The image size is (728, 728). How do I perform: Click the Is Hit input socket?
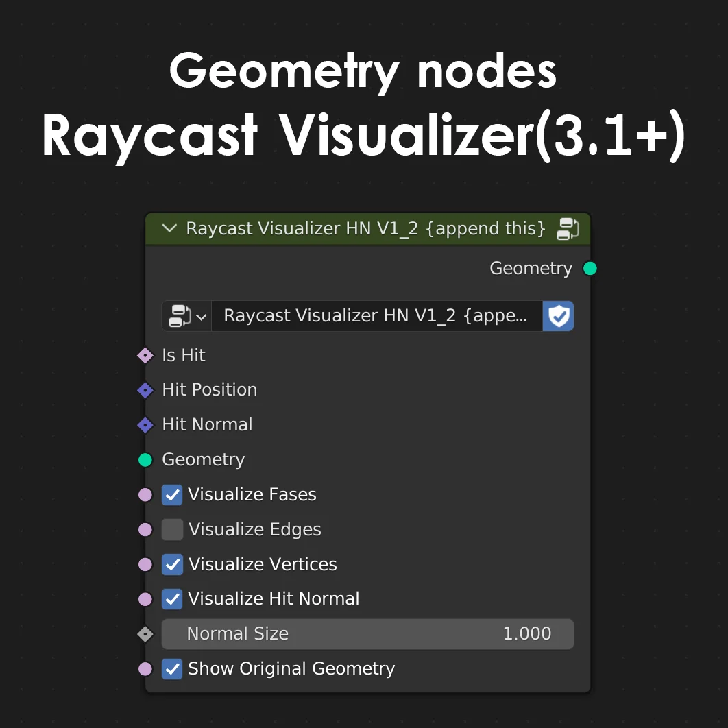pos(145,356)
